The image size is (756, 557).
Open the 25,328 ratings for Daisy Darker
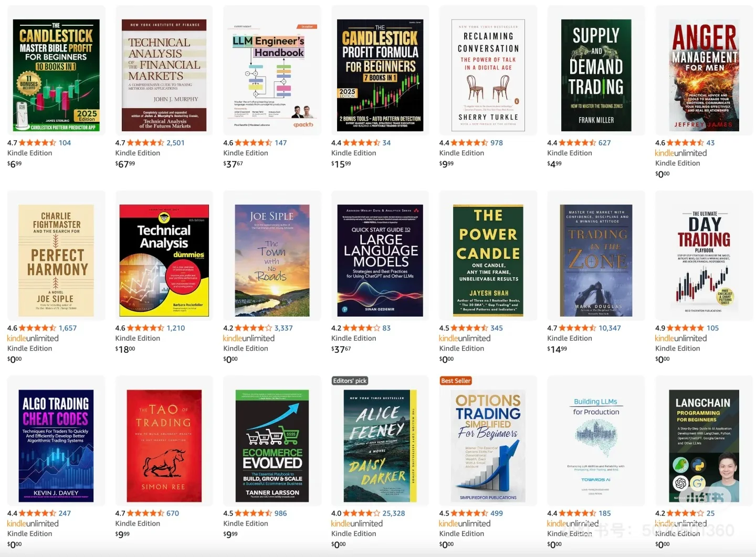(394, 513)
